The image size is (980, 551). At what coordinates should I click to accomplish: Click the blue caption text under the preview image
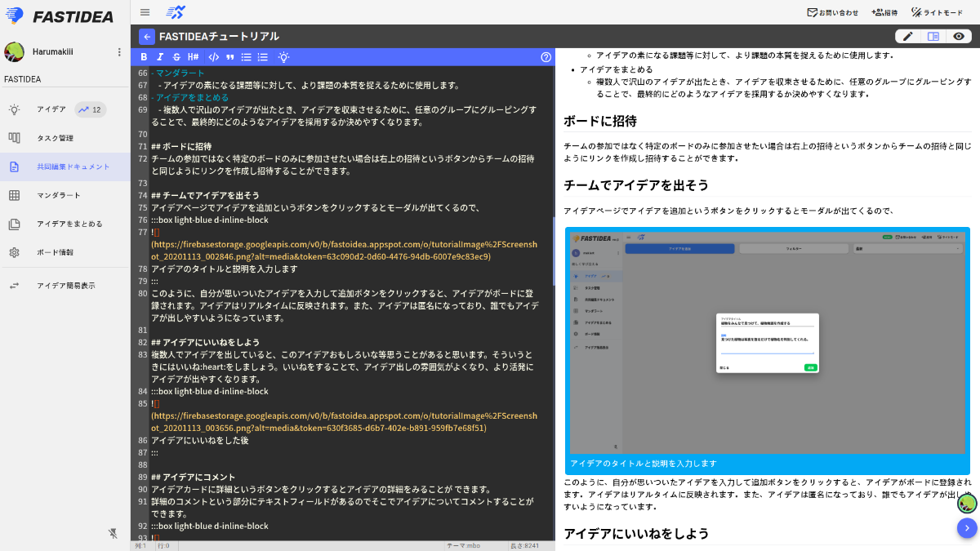643,464
